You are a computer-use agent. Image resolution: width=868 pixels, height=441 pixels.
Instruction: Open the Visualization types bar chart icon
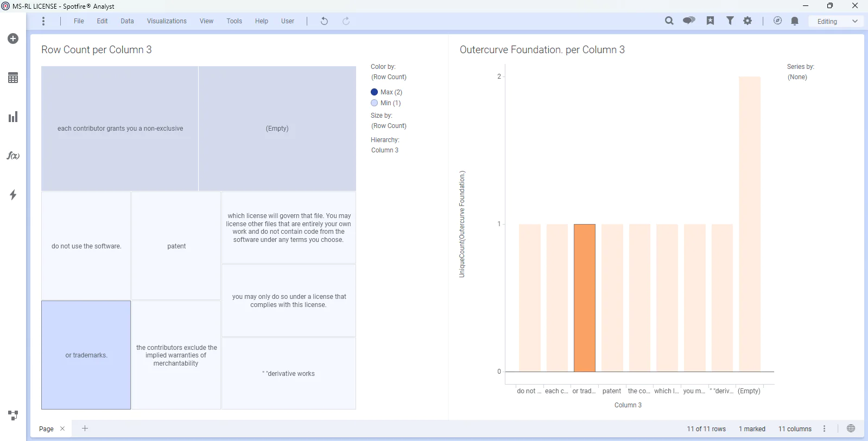pos(13,117)
